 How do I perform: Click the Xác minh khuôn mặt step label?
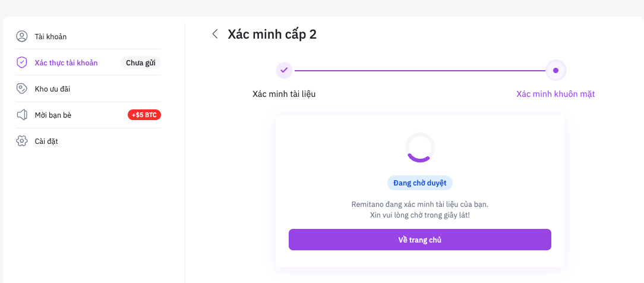pyautogui.click(x=555, y=94)
